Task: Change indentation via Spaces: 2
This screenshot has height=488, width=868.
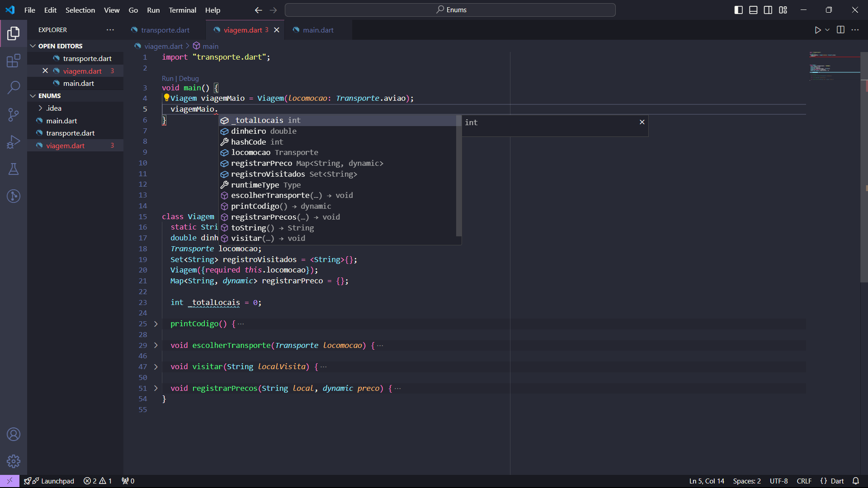Action: 747,481
